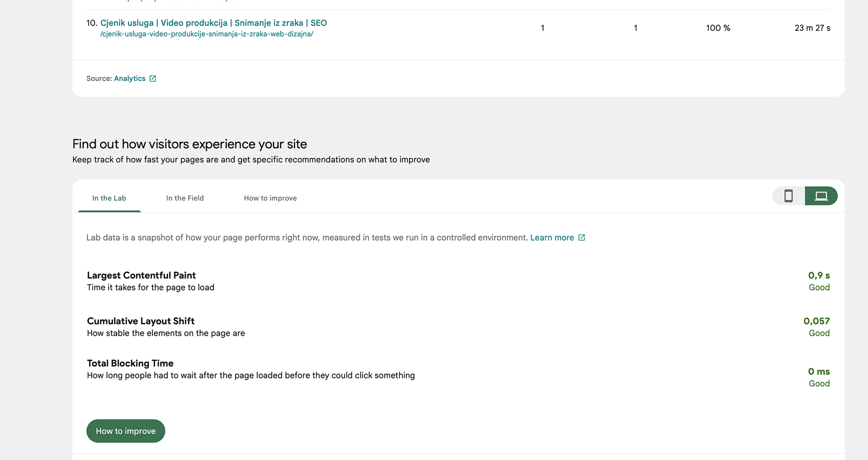Click the Total Blocking Time metric title
This screenshot has width=868, height=460.
click(130, 363)
